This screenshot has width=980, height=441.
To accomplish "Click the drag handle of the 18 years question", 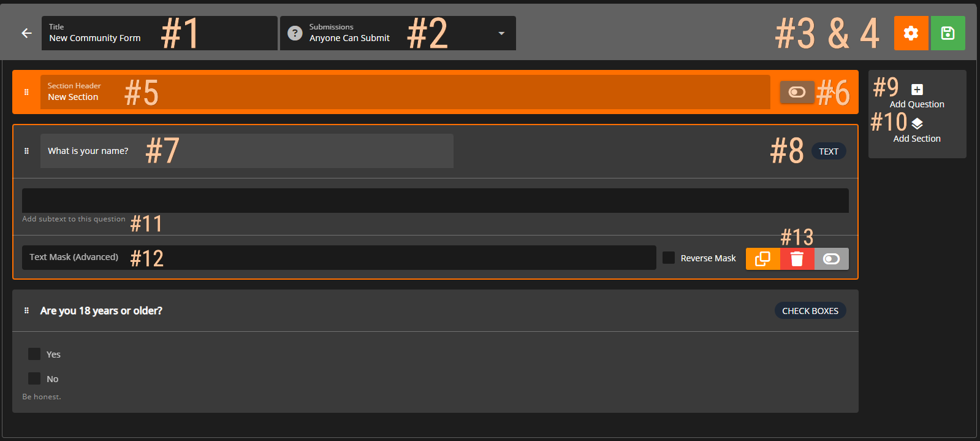I will coord(26,310).
